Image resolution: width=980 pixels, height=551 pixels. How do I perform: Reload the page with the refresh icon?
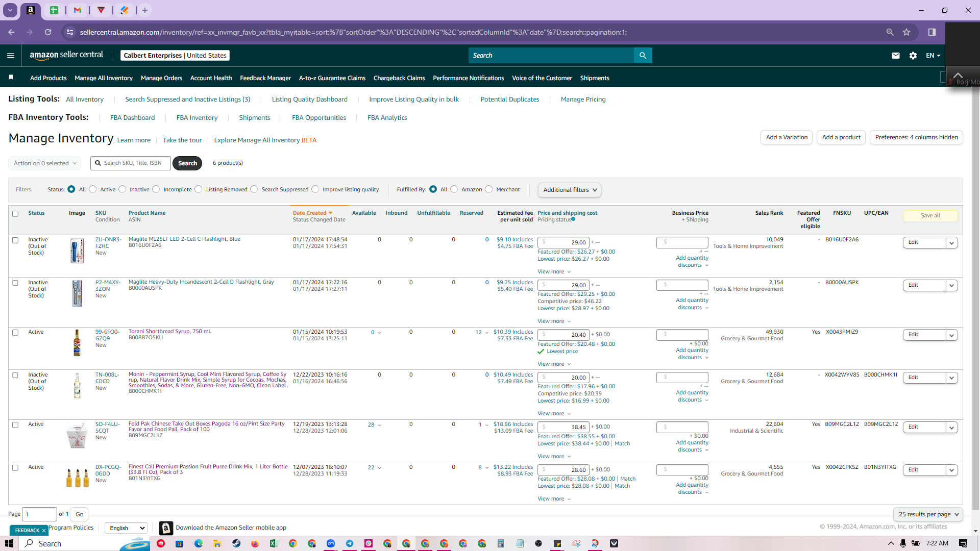(48, 32)
